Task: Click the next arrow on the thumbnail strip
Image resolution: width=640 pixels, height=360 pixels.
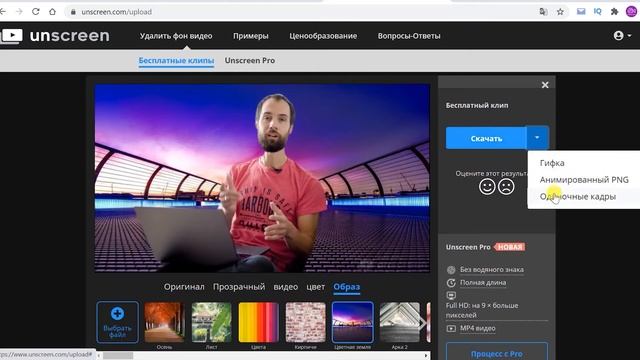Action: (x=423, y=324)
